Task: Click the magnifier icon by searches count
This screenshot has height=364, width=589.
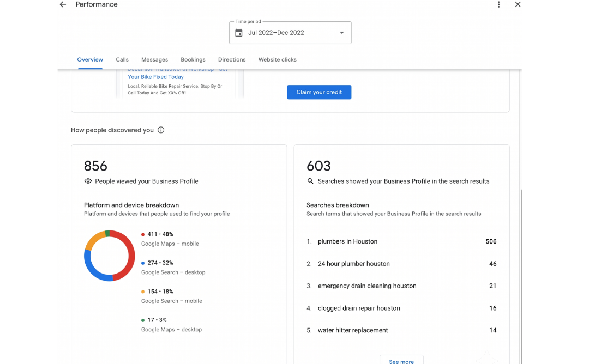Action: (310, 181)
